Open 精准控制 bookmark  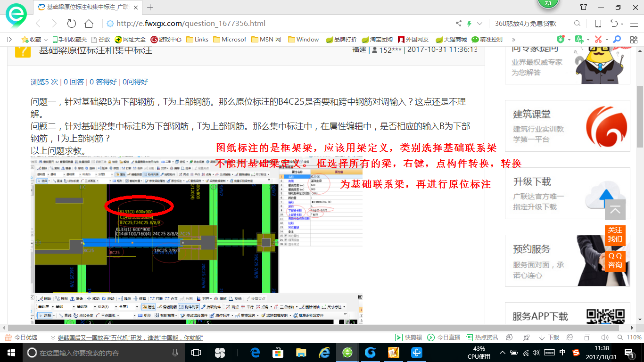pyautogui.click(x=487, y=40)
